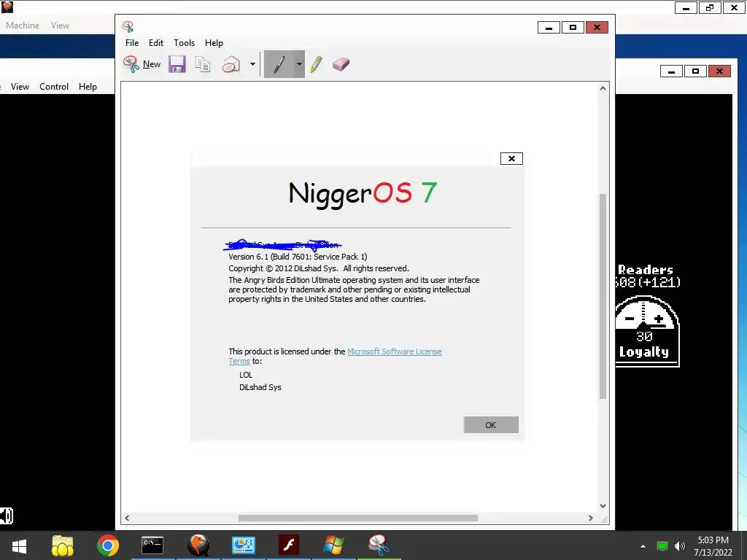Open the clock showing 5:03 PM
Viewport: 747px width, 560px height.
pos(713,546)
